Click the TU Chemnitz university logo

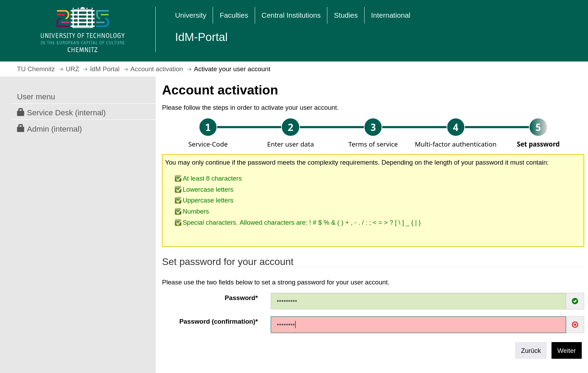[83, 28]
